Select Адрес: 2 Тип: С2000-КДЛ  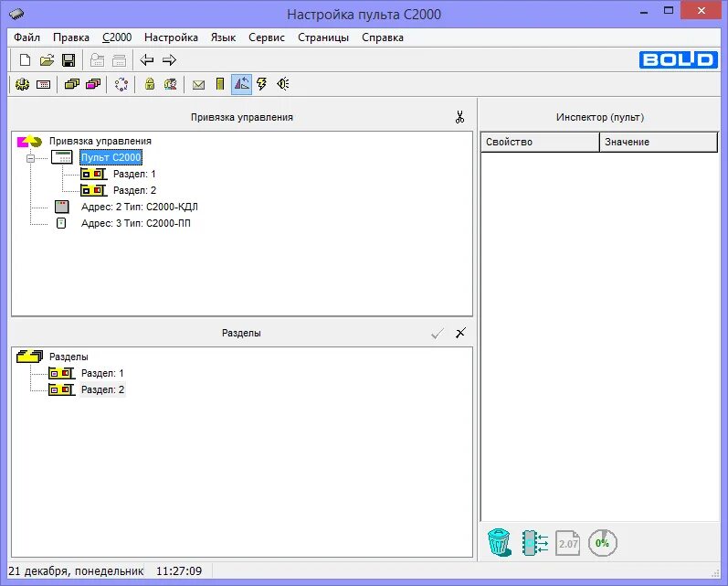pyautogui.click(x=139, y=207)
